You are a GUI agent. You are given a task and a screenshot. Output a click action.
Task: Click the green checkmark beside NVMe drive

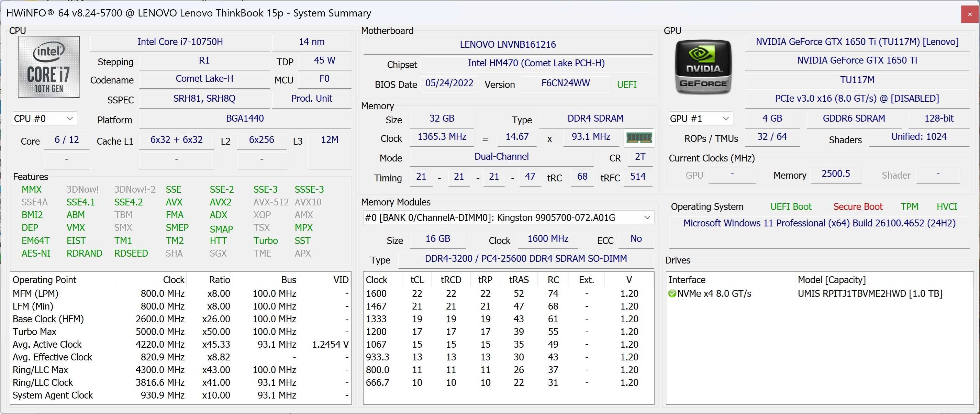click(x=672, y=294)
